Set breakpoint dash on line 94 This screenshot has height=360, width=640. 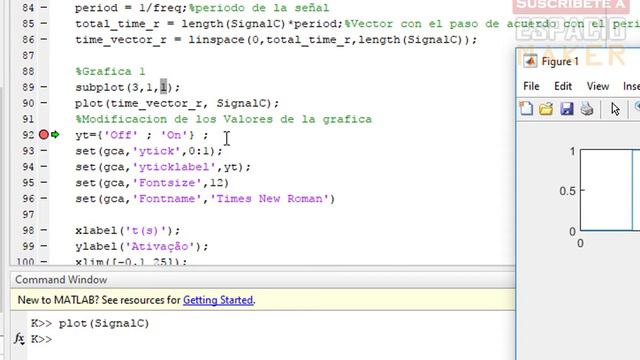[x=44, y=167]
